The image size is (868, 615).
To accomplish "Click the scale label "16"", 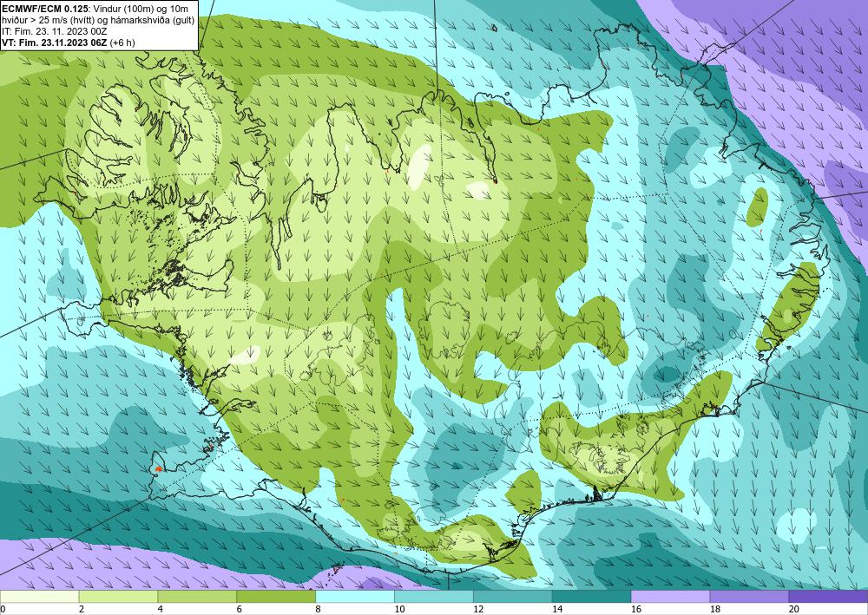I will tap(636, 609).
